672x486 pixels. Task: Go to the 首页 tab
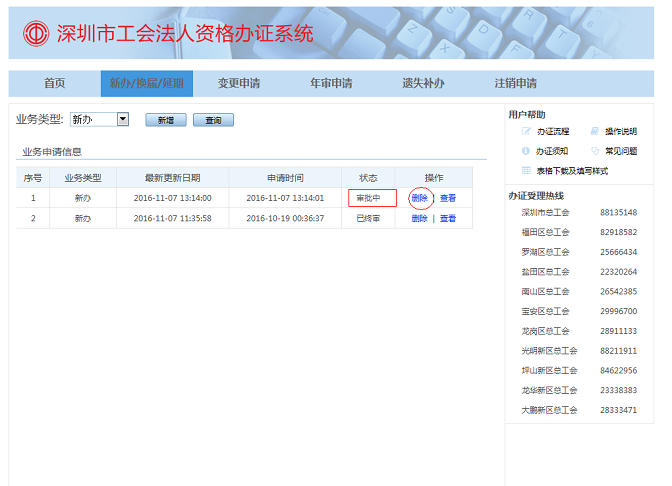point(55,83)
